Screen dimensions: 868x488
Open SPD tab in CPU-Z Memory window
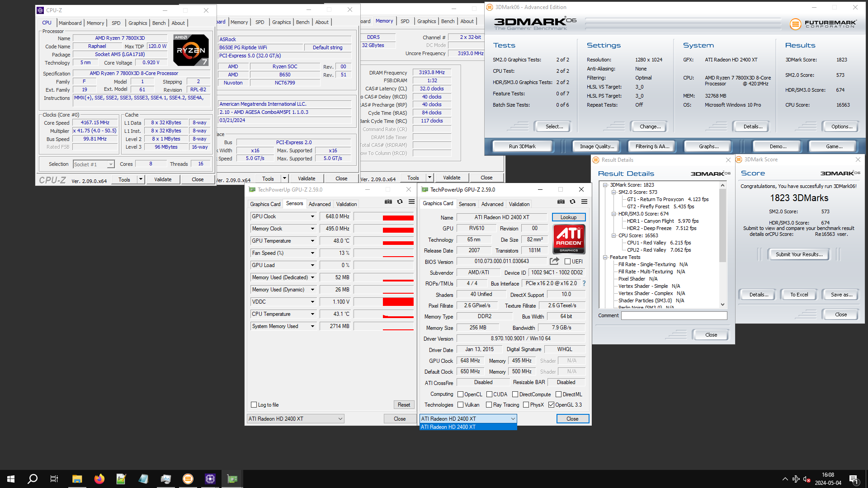tap(405, 21)
